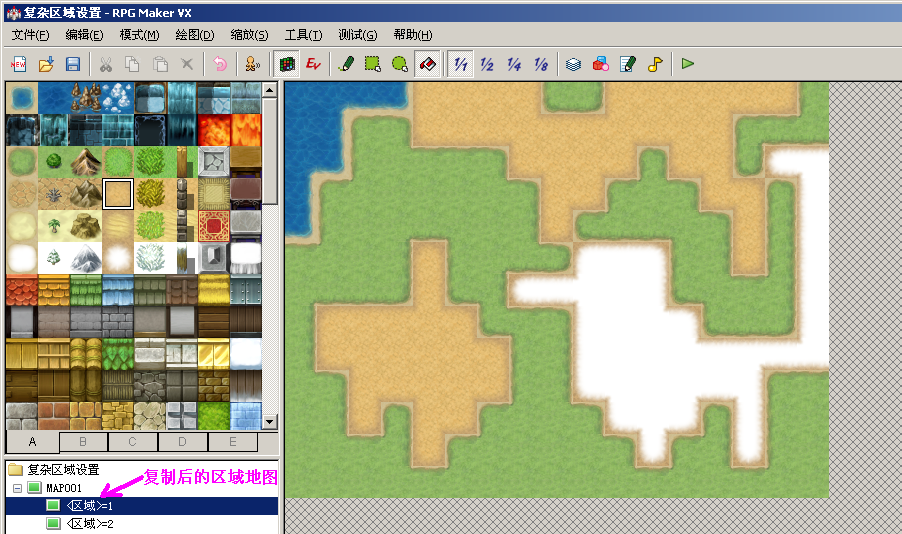Image resolution: width=902 pixels, height=534 pixels.
Task: Pick the palm tree tile
Action: tap(54, 226)
